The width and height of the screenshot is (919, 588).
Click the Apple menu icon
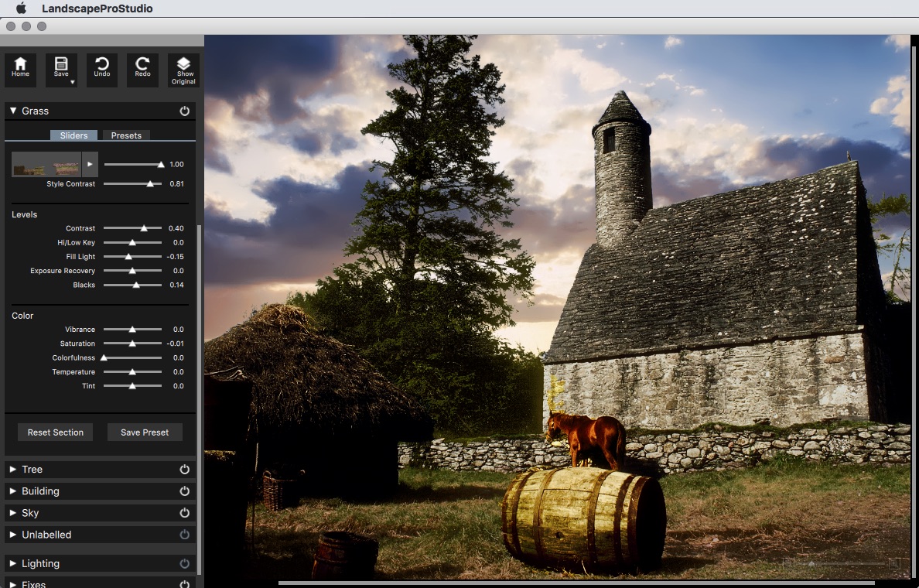click(21, 9)
